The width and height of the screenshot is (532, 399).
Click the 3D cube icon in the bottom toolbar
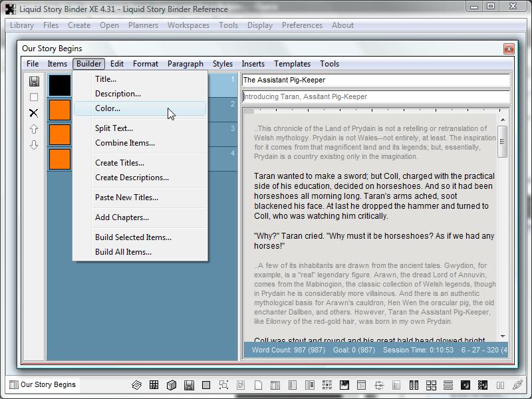click(x=171, y=385)
